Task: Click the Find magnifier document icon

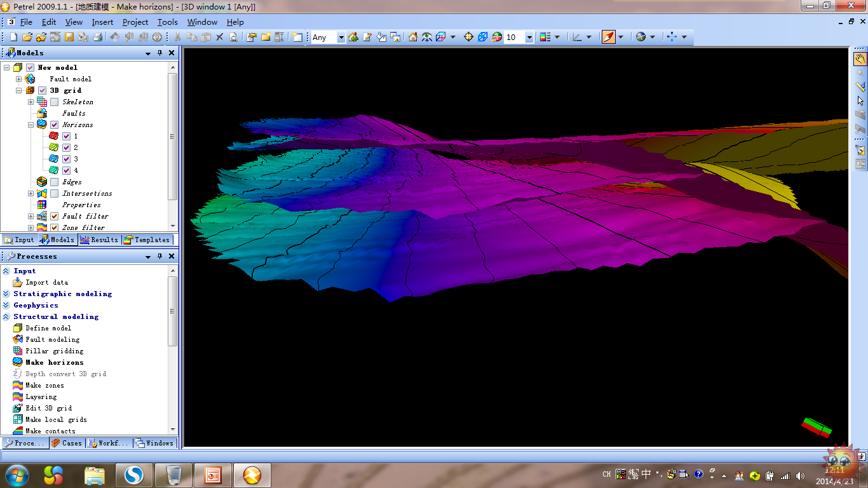Action: (x=233, y=37)
